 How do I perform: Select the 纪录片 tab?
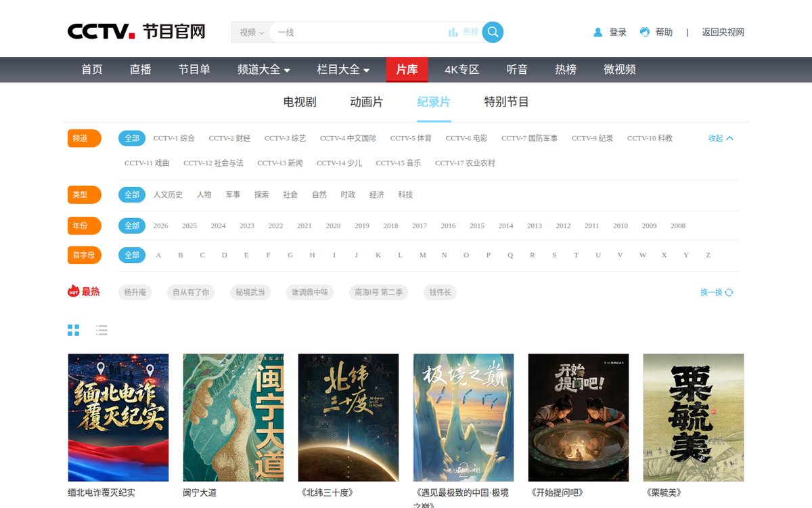coord(434,102)
